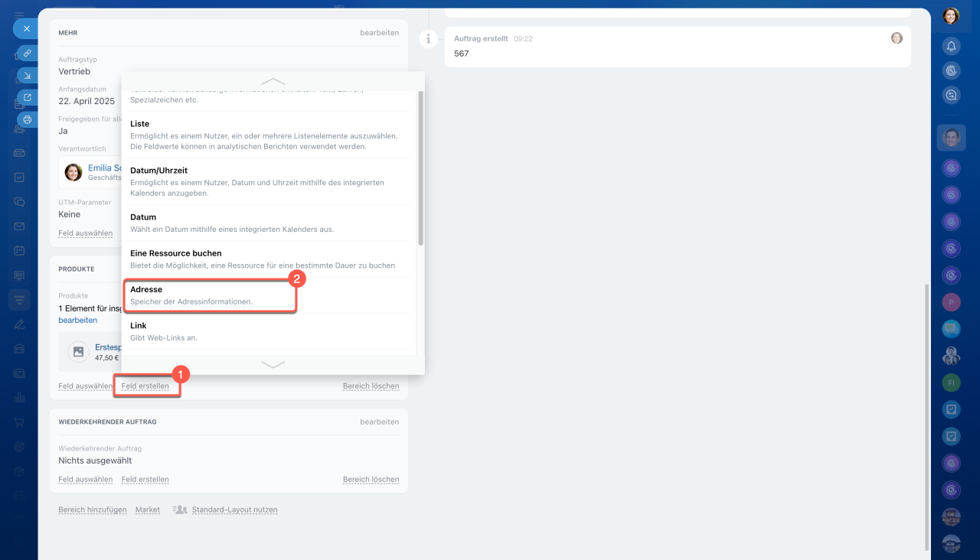980x560 pixels.
Task: Click the Anfangsdatum value 22. April 2025
Action: [87, 101]
